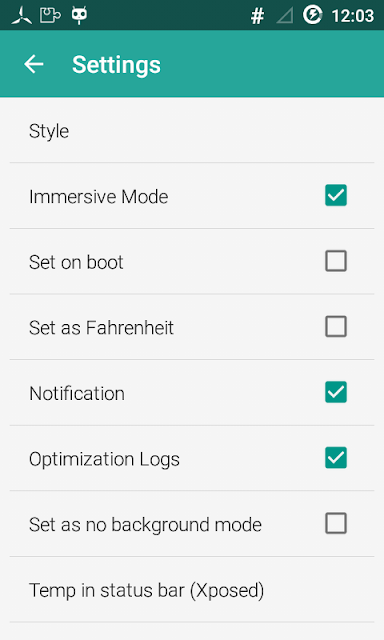Tap the CyanogenMod robot head icon
The height and width of the screenshot is (640, 384).
[x=79, y=16]
